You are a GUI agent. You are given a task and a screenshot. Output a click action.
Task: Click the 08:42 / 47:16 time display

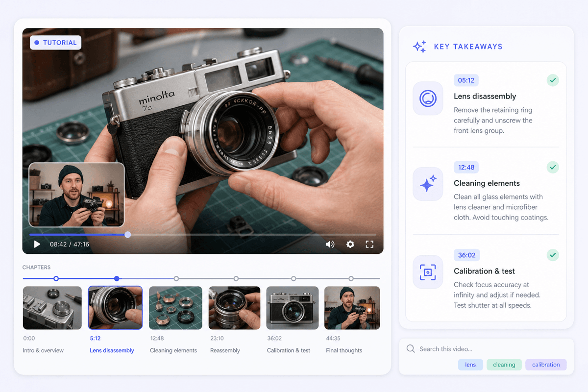(69, 244)
